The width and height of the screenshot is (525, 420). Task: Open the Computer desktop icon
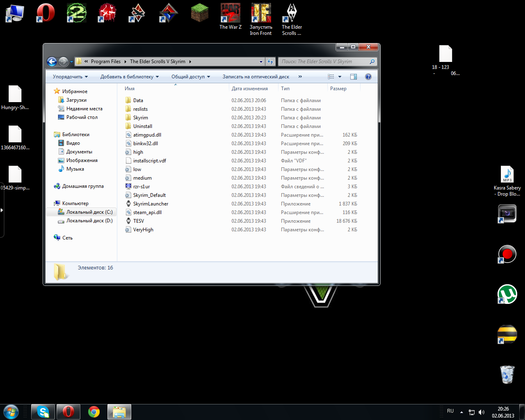tap(15, 13)
